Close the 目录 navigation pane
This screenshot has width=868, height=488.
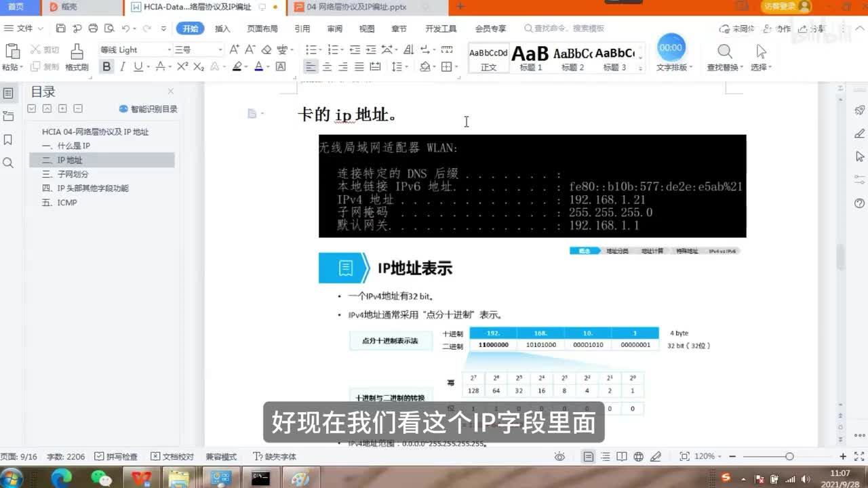coord(171,91)
